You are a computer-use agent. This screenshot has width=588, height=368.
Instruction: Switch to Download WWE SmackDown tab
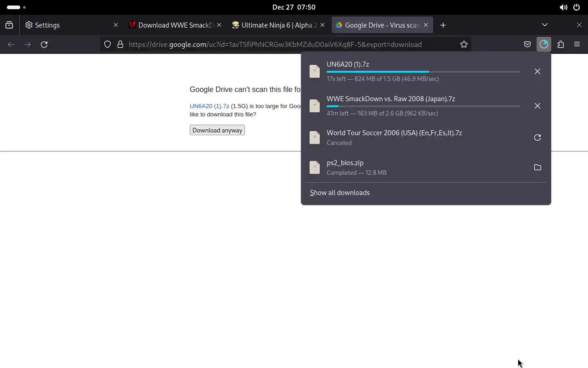pos(175,25)
